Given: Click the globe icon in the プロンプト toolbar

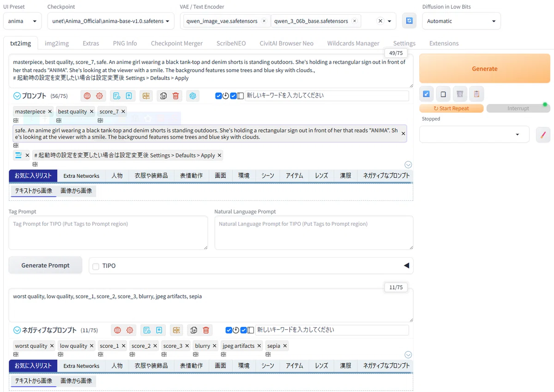Looking at the screenshot, I should (87, 96).
